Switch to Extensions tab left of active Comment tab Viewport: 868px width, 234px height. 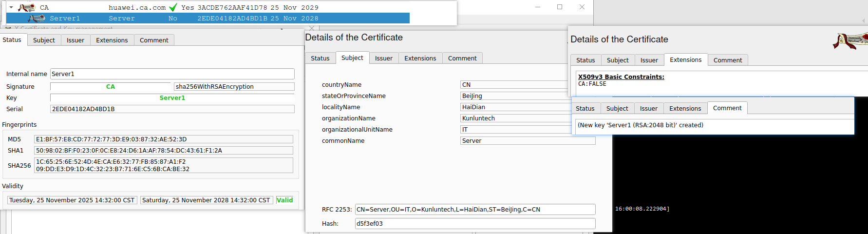[x=685, y=108]
